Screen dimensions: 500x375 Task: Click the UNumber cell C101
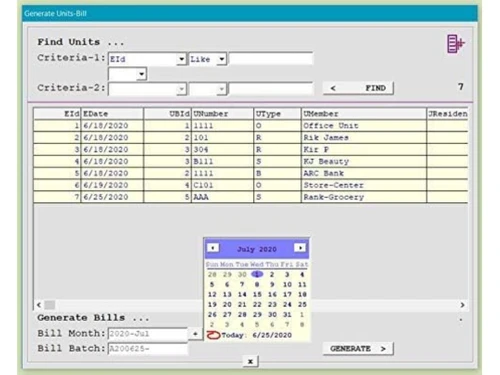pos(223,185)
